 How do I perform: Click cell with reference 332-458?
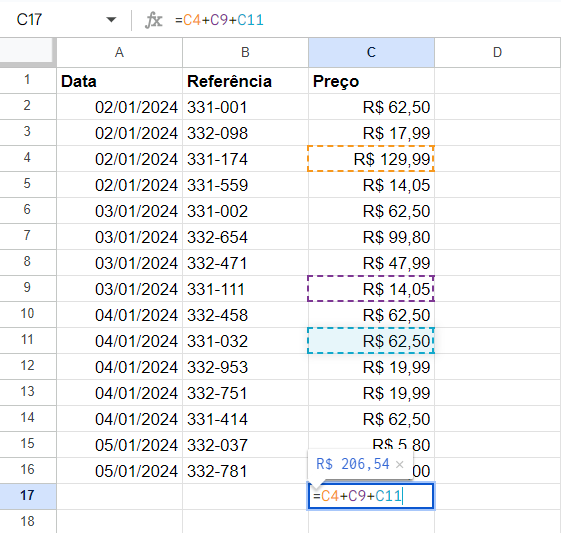(245, 315)
